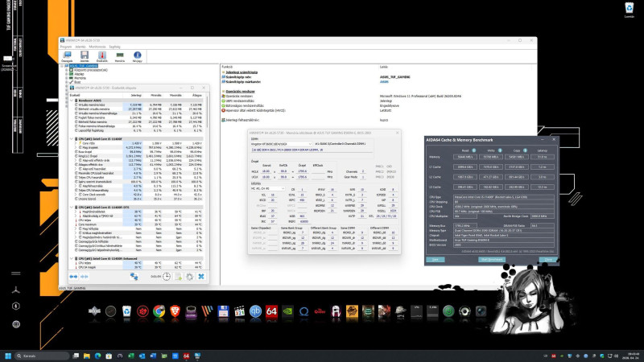
Task: Launch qBittorrent from the dock
Action: [255, 311]
